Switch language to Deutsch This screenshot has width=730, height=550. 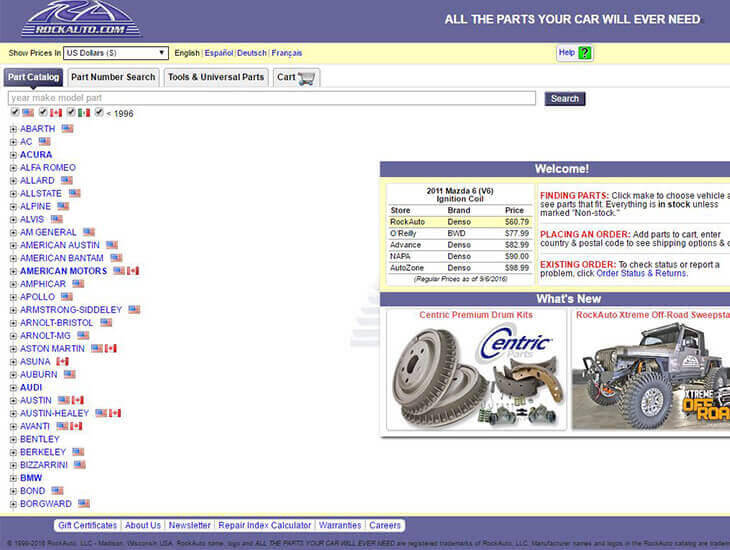[x=252, y=53]
